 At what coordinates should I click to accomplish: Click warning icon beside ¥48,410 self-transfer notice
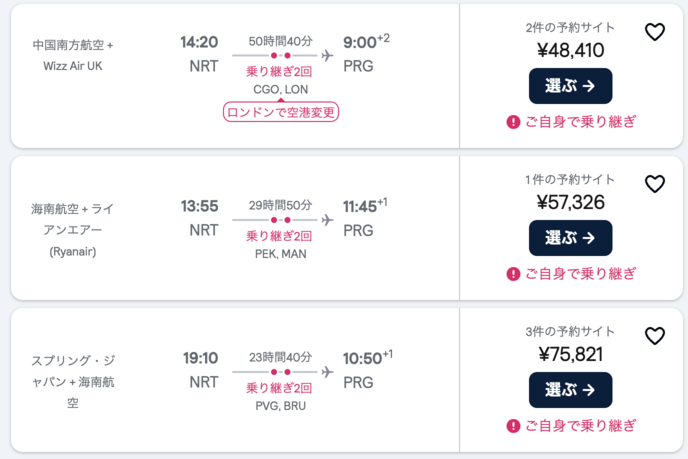pos(513,122)
